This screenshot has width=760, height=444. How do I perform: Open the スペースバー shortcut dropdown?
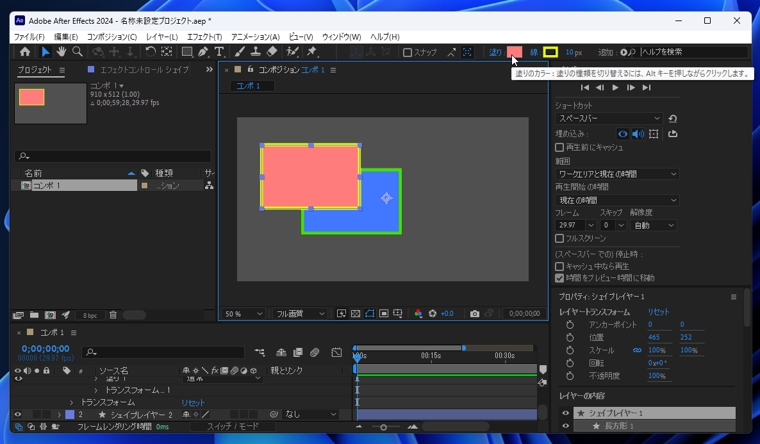click(x=609, y=118)
